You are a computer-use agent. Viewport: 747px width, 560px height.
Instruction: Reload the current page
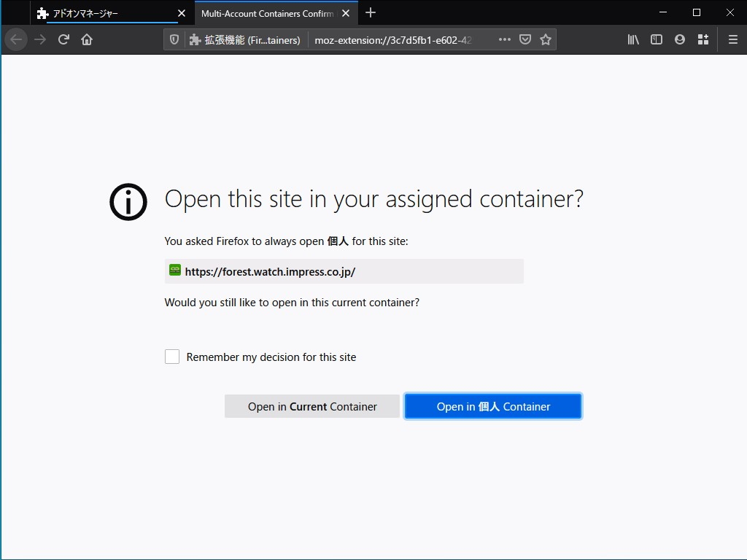(x=63, y=39)
